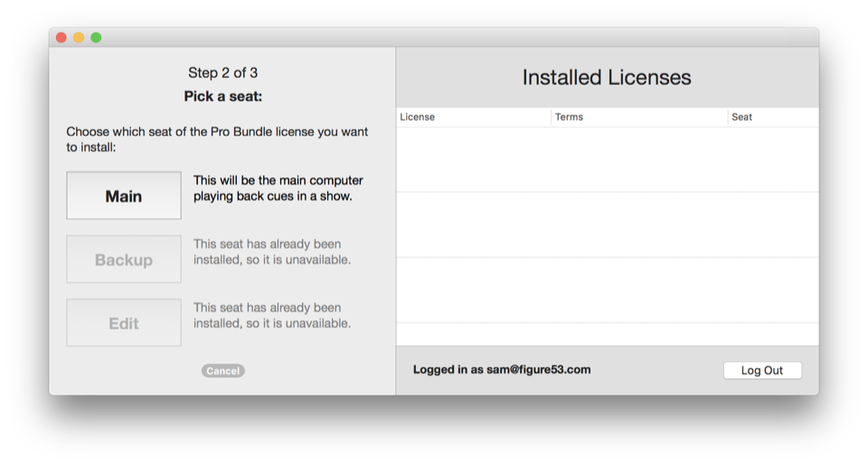This screenshot has width=868, height=465.
Task: Click the second empty licenses table row
Action: click(607, 224)
